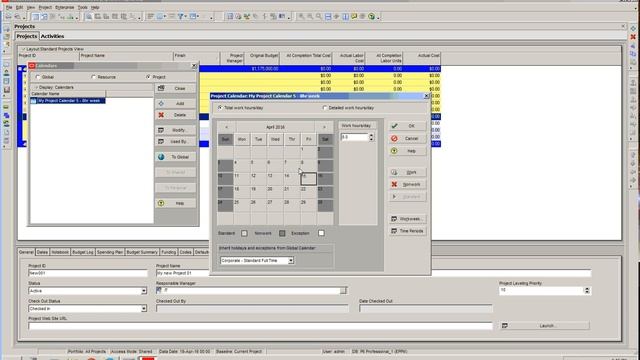Screen dimensions: 640x360
Task: Open the File menu
Action: click(x=9, y=7)
